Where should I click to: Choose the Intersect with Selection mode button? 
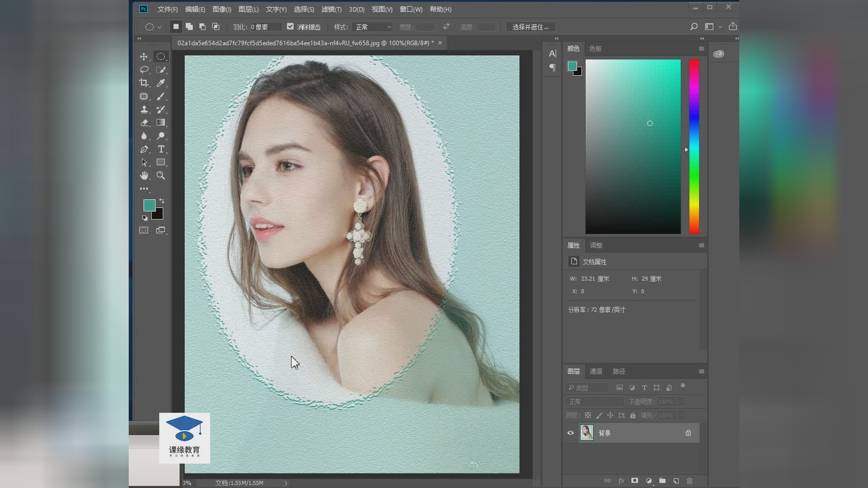(216, 26)
